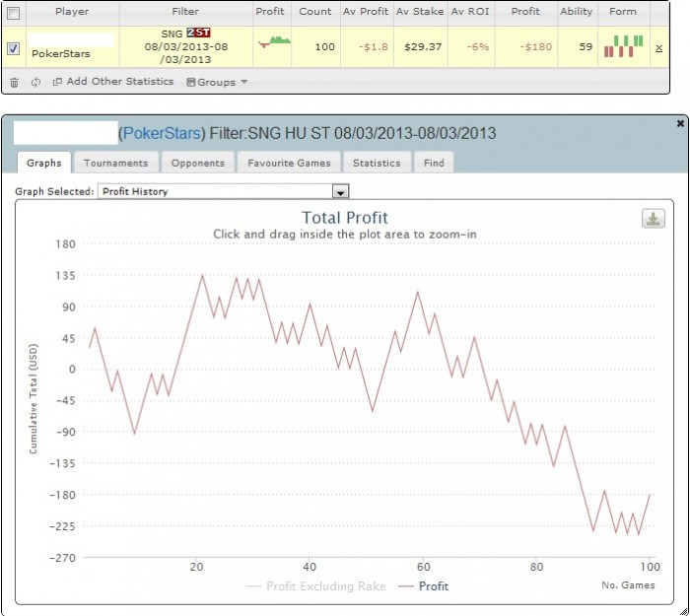The image size is (690, 616).
Task: Sort by the Filter column header
Action: pos(185,12)
